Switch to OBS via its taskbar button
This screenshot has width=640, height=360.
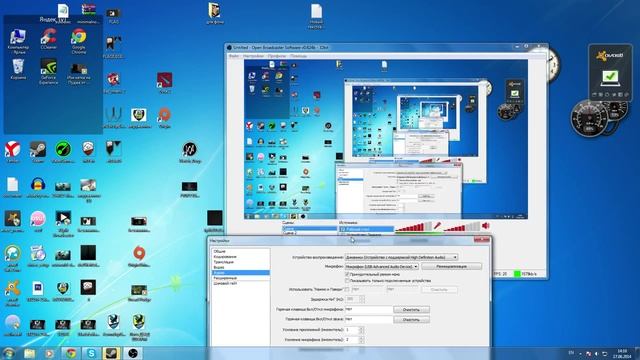pyautogui.click(x=133, y=353)
